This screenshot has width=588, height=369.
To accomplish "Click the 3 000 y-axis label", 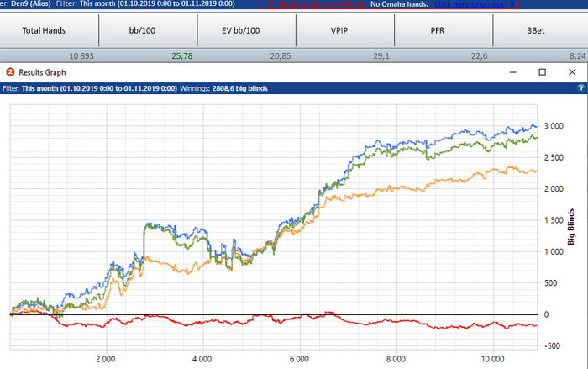I will pyautogui.click(x=554, y=126).
